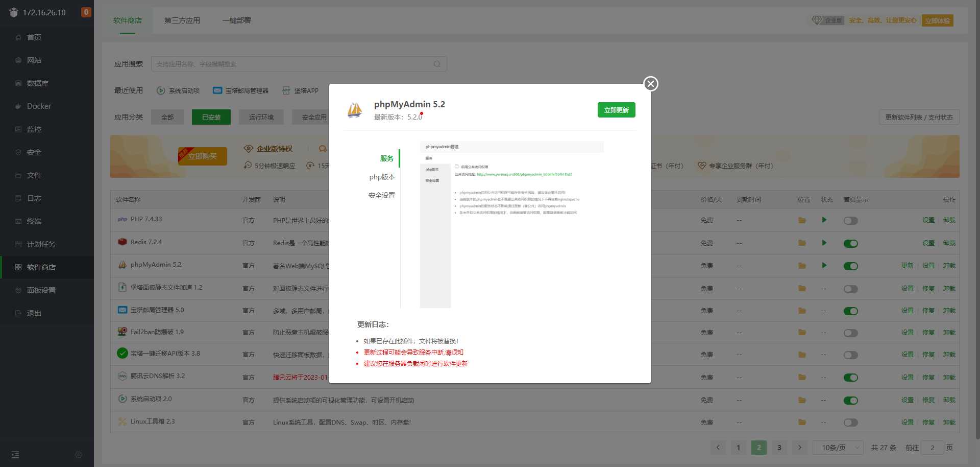Click the running status icon for phpMyAdmin
This screenshot has width=980, height=467.
(824, 266)
